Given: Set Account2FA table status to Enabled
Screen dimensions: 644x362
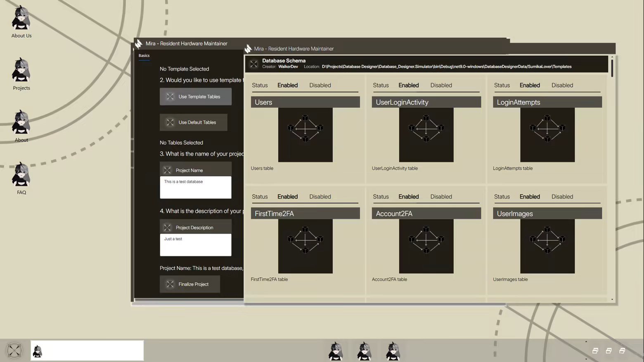Looking at the screenshot, I should point(408,197).
